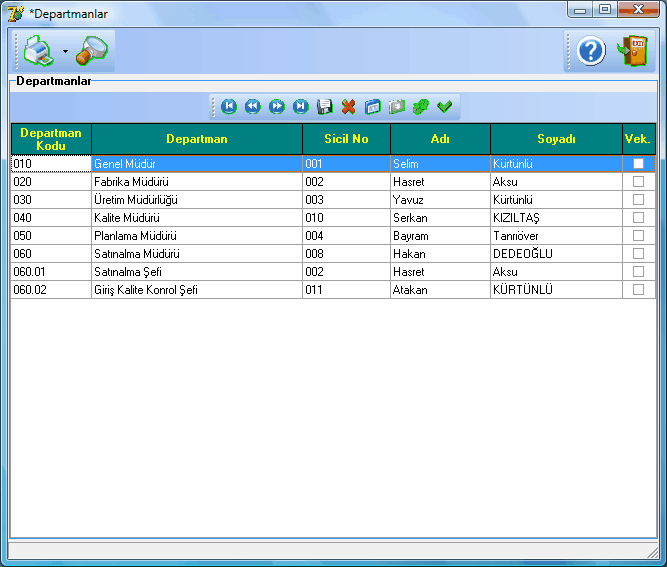Select the Satınalma Müdürü department cell
This screenshot has width=667, height=567.
(196, 254)
